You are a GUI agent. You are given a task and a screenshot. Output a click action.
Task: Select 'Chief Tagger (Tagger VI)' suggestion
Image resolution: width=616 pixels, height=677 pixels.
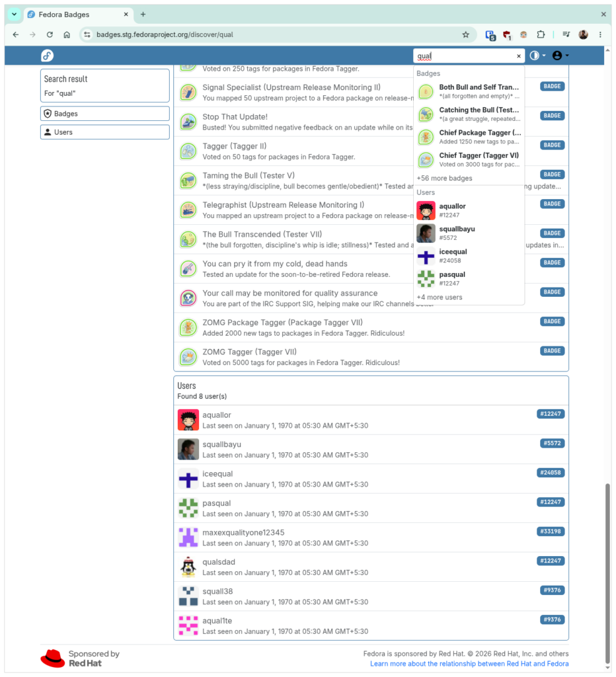(x=469, y=160)
